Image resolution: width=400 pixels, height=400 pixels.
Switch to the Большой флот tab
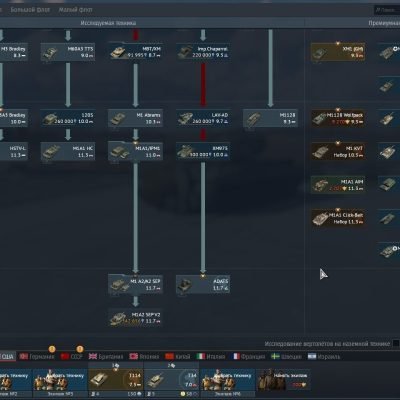[x=30, y=10]
